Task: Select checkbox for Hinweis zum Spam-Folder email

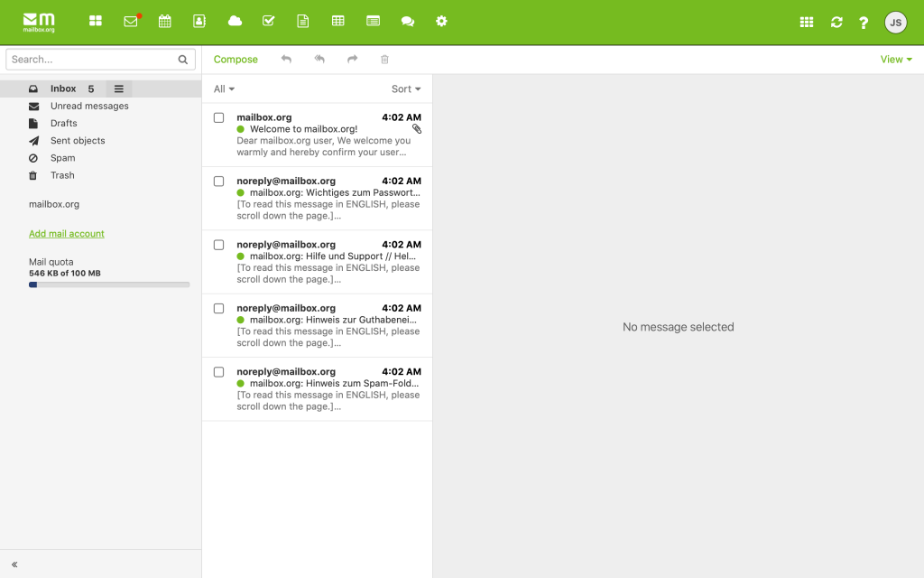Action: pyautogui.click(x=218, y=372)
